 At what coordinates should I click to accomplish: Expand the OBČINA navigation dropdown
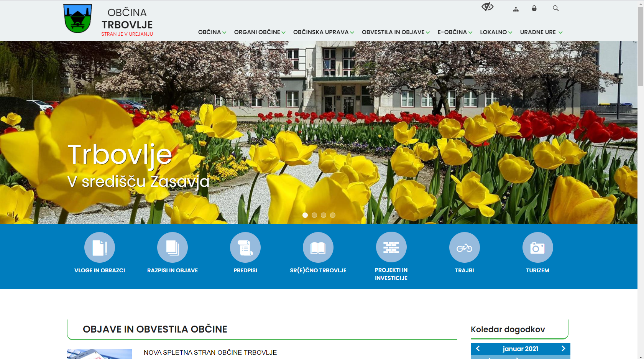coord(212,32)
